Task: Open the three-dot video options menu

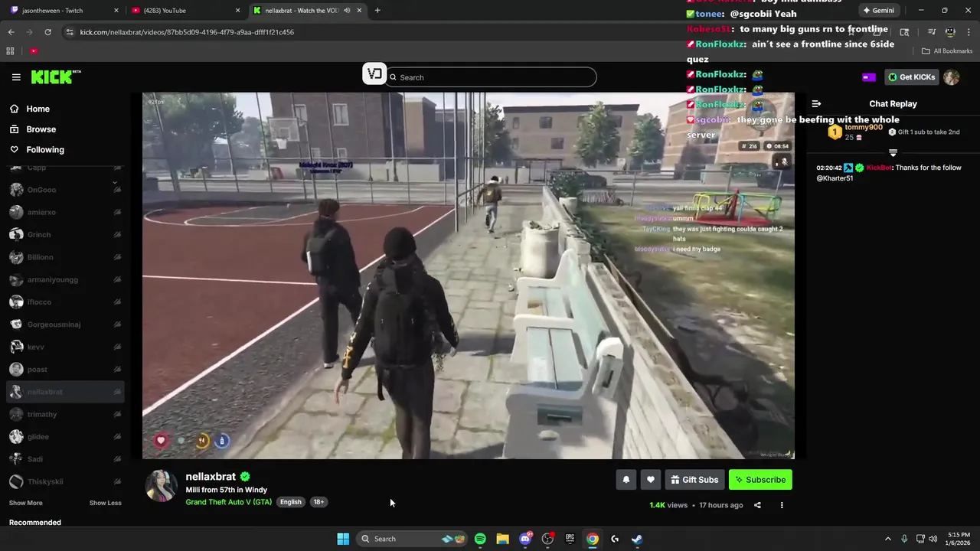Action: pos(782,505)
